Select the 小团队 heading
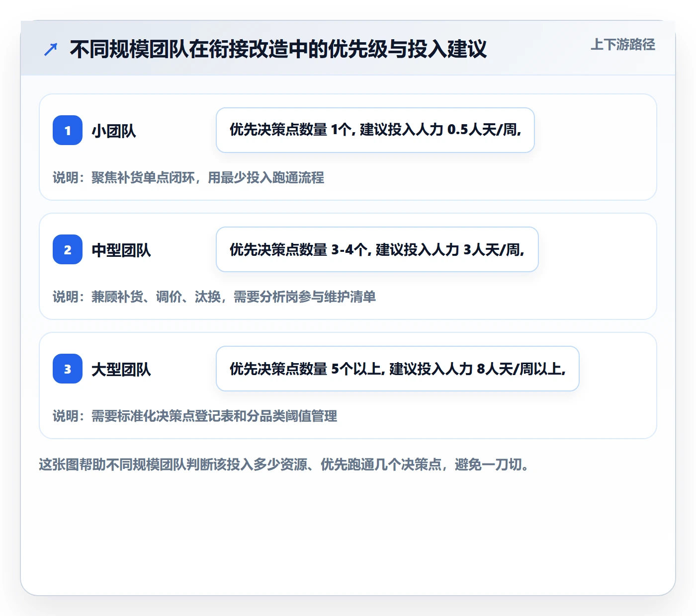Screen dimensions: 696x616 coord(114,131)
